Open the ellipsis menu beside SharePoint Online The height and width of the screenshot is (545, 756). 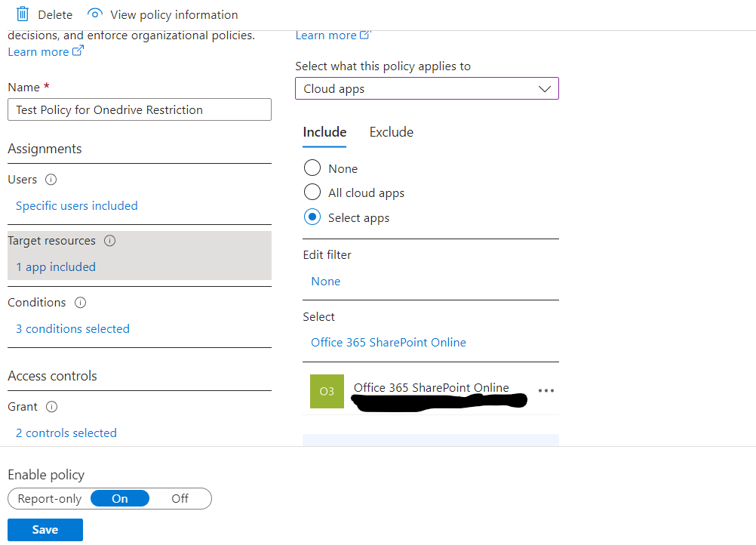coord(546,390)
